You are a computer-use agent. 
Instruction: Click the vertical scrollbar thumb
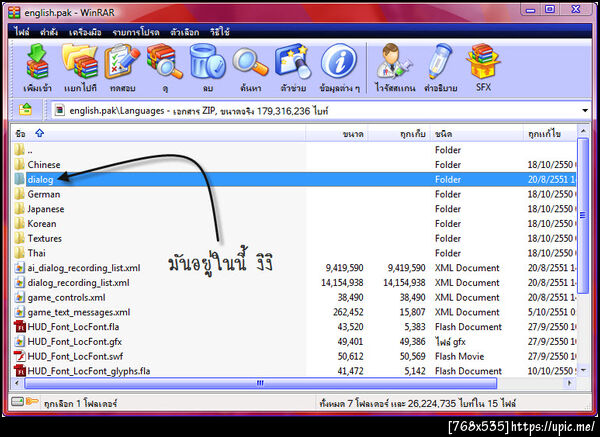[x=583, y=215]
